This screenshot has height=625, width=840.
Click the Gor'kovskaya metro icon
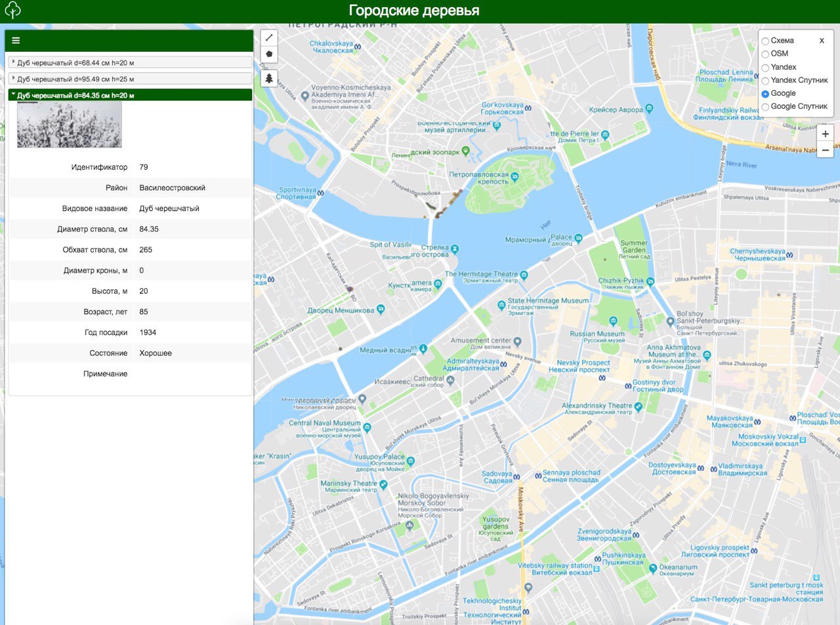click(528, 108)
